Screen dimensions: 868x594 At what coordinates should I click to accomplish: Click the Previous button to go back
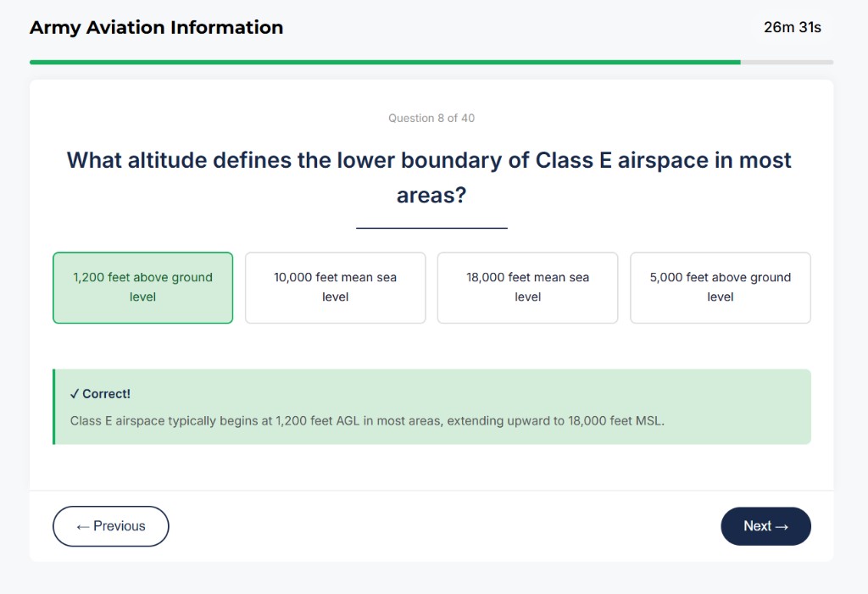point(110,526)
